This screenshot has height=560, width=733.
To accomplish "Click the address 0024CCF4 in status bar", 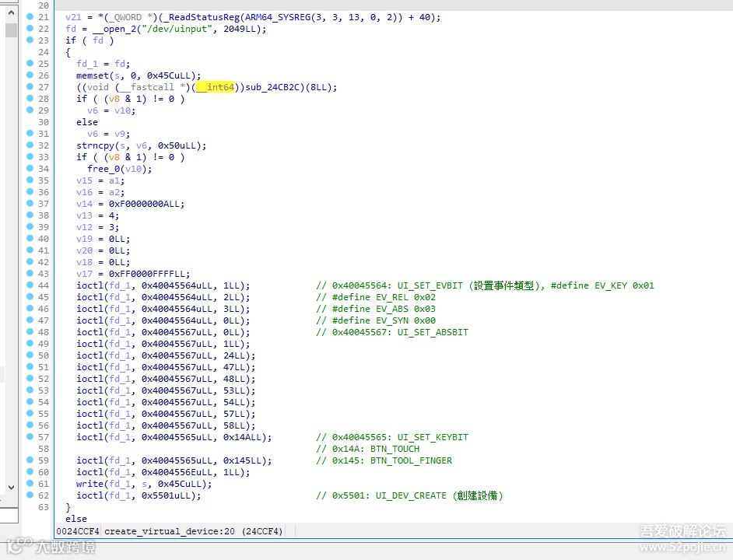I will pos(78,531).
